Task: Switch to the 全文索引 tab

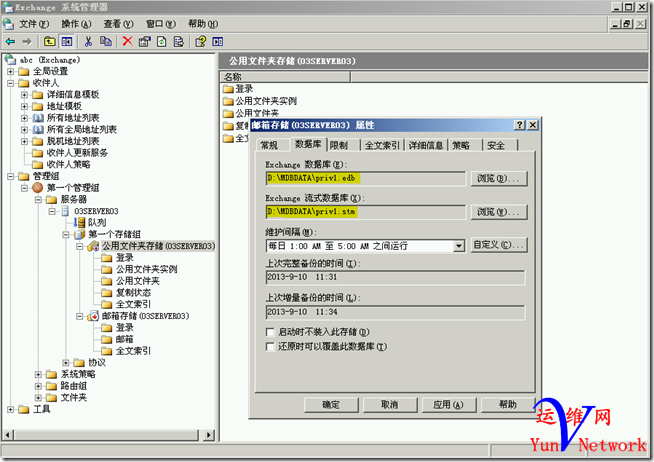Action: pyautogui.click(x=382, y=145)
